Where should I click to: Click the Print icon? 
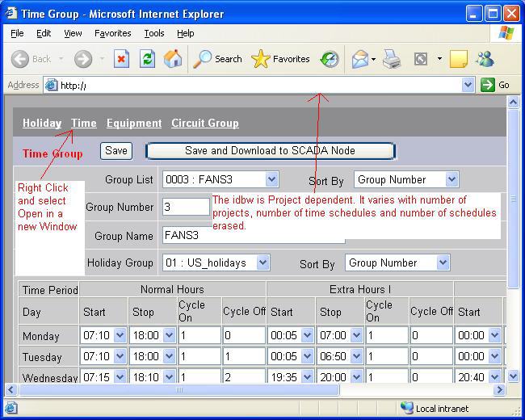[x=392, y=59]
